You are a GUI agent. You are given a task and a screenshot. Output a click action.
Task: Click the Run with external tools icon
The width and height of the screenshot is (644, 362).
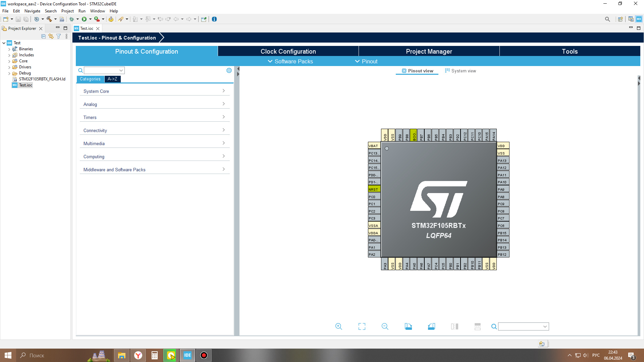97,19
